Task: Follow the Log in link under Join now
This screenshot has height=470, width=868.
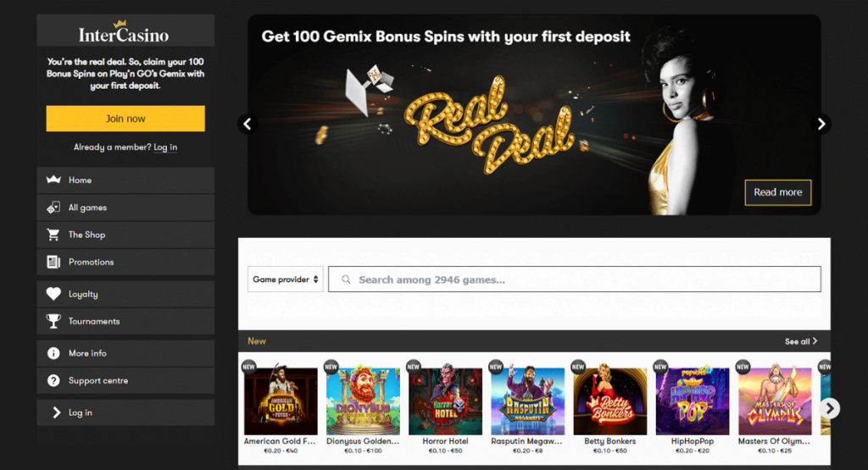Action: click(165, 147)
